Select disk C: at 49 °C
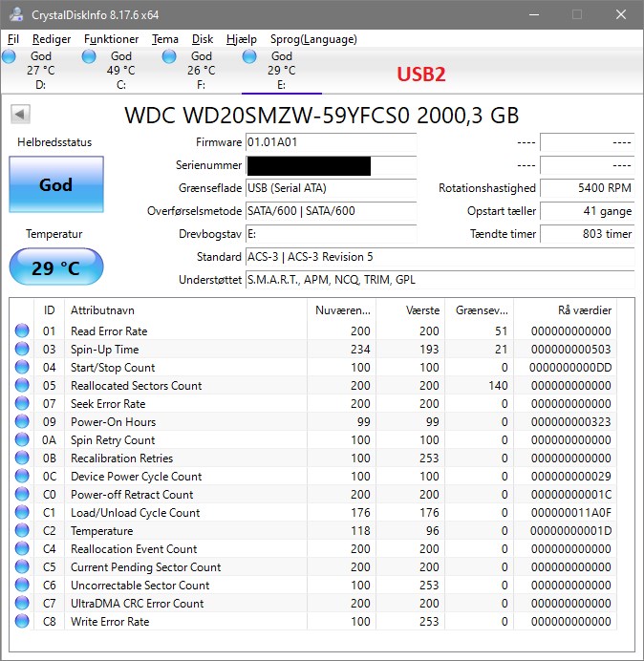This screenshot has width=644, height=661. point(120,70)
